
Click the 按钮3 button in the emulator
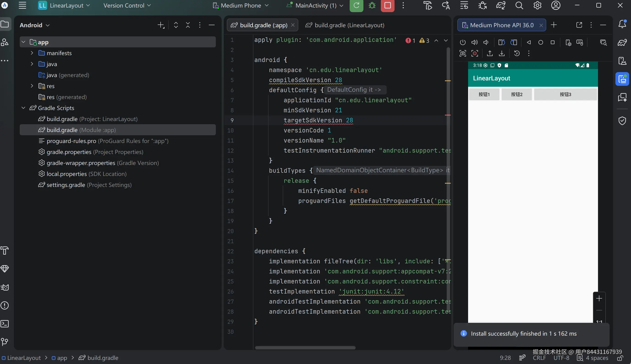565,94
